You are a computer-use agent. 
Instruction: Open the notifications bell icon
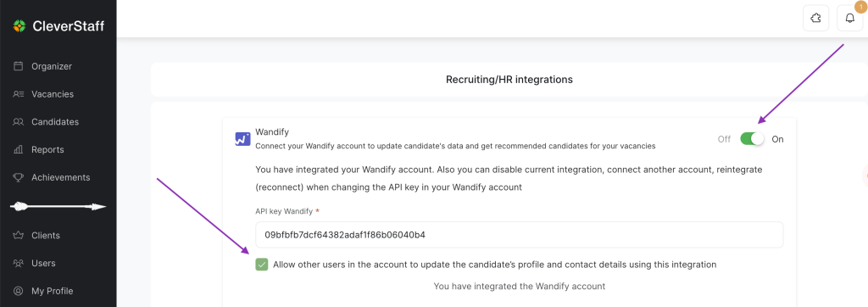tap(849, 19)
